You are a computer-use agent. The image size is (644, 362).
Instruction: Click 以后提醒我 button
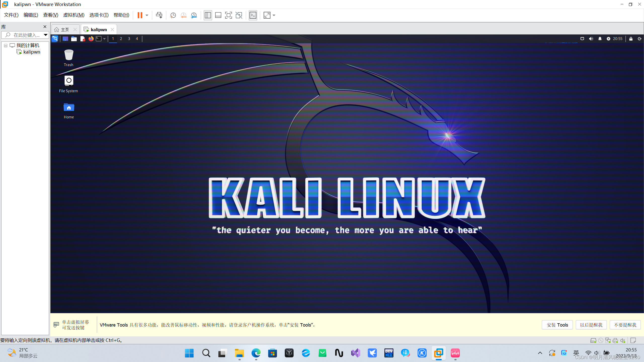tap(591, 325)
